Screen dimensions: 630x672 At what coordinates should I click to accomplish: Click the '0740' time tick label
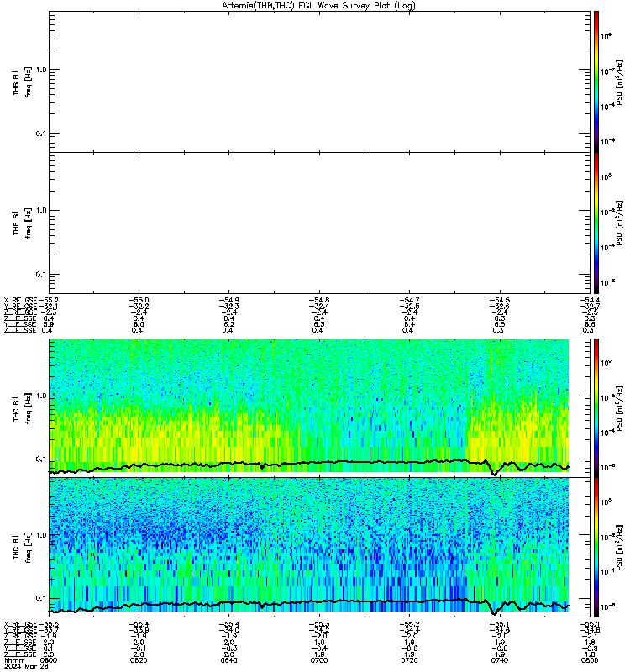click(500, 660)
